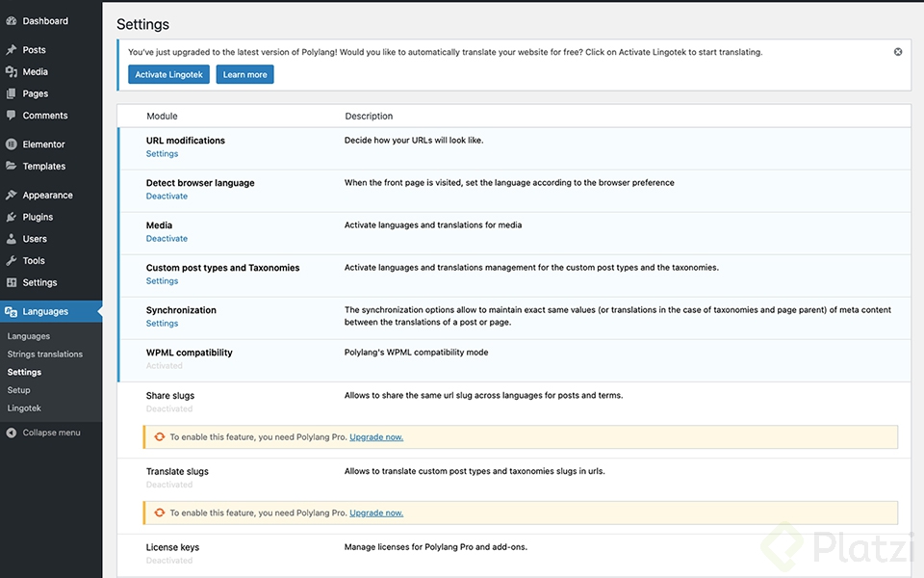Deactivate the Detect browser language module

(167, 196)
